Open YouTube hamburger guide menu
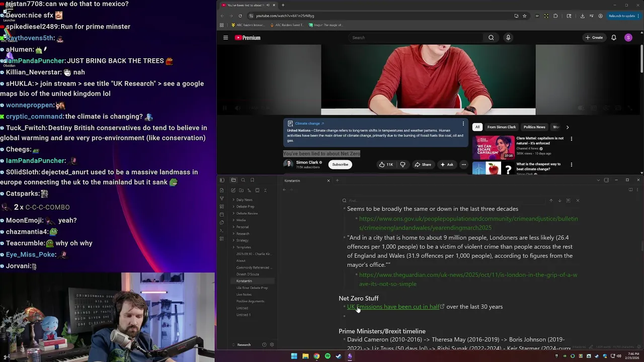Screen dimensions: 644x362 point(225,38)
